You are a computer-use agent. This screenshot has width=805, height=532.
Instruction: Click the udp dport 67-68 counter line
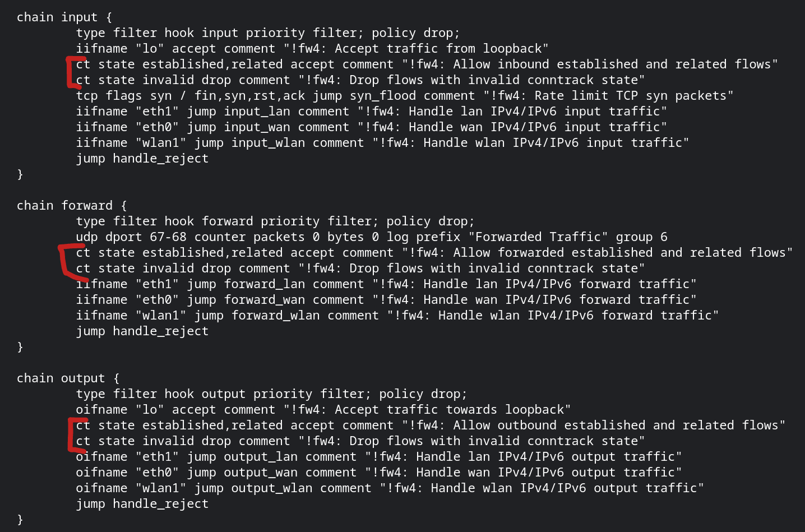point(372,237)
